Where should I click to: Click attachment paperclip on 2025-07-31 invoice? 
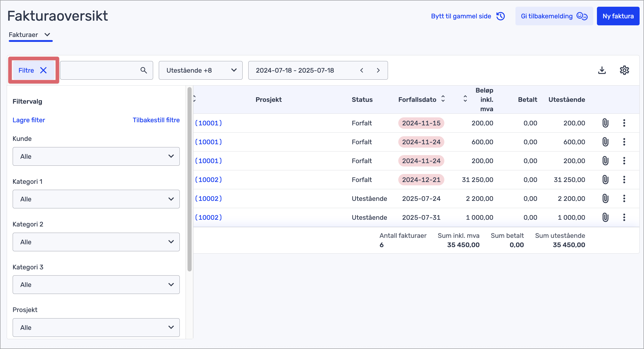[x=605, y=217]
